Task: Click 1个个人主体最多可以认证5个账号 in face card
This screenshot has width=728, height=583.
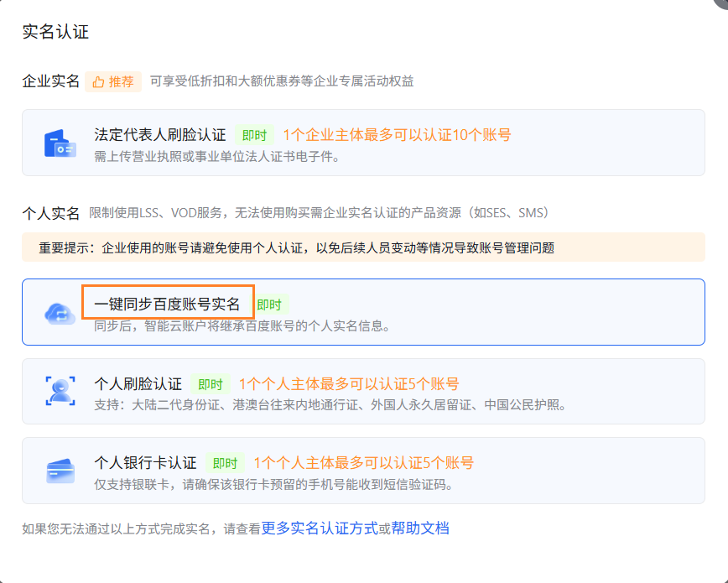Action: (x=349, y=384)
